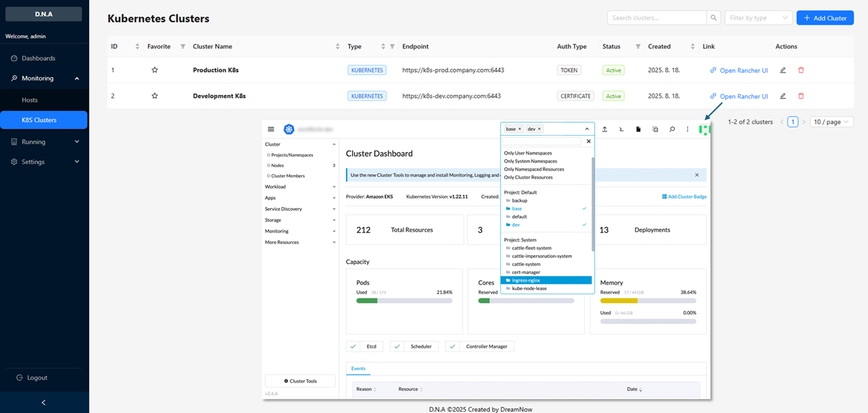Favorite Production K8s by clicking its star
This screenshot has width=868, height=413.
(155, 69)
